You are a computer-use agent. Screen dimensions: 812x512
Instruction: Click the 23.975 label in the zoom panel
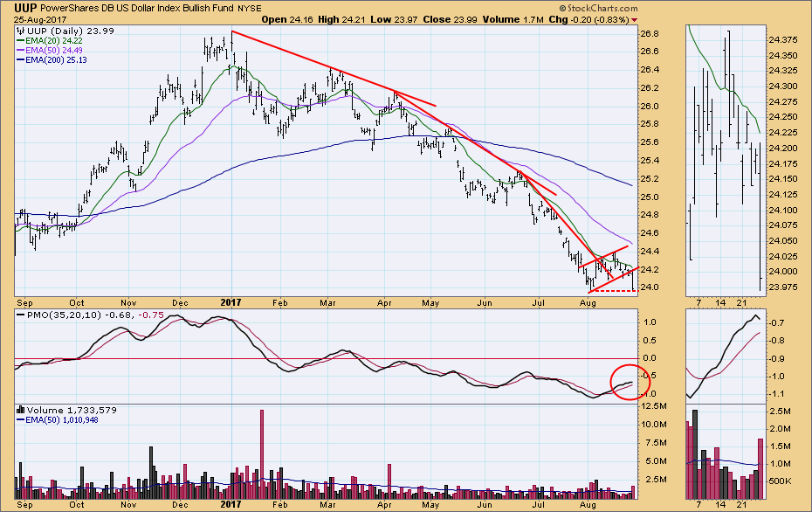[x=783, y=287]
